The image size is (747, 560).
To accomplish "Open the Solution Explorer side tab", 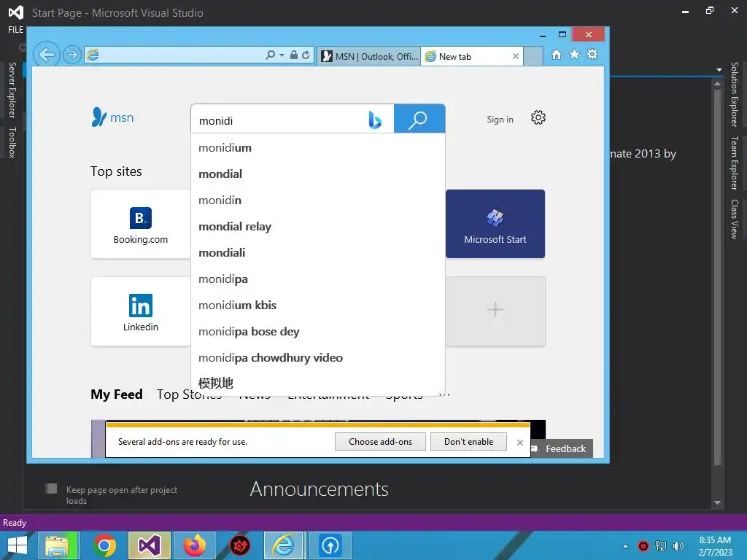I will click(x=735, y=94).
